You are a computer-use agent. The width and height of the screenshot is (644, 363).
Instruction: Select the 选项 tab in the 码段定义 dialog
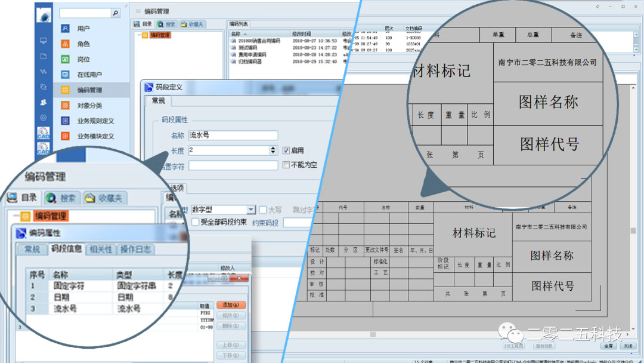[x=177, y=188]
